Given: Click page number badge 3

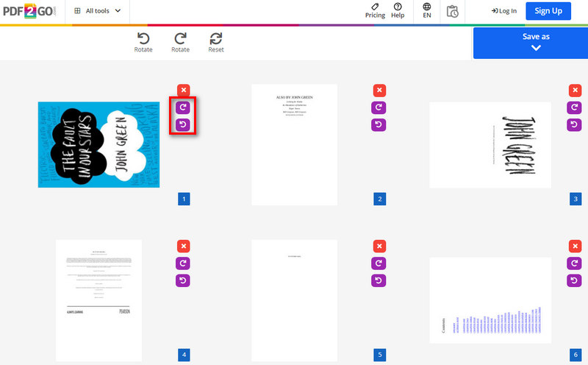Looking at the screenshot, I should click(576, 199).
